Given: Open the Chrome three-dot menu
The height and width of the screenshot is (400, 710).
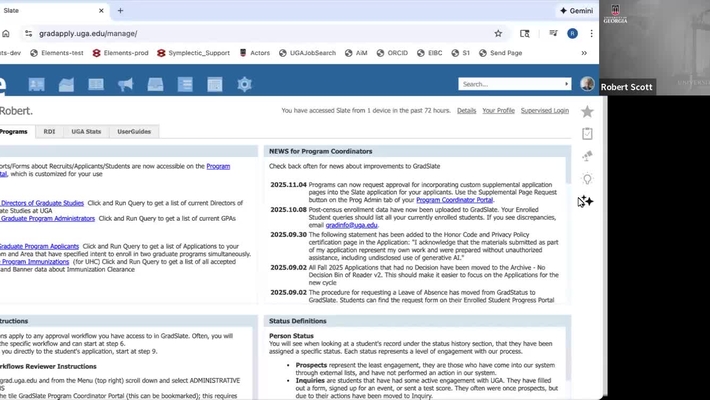Looking at the screenshot, I should click(589, 33).
